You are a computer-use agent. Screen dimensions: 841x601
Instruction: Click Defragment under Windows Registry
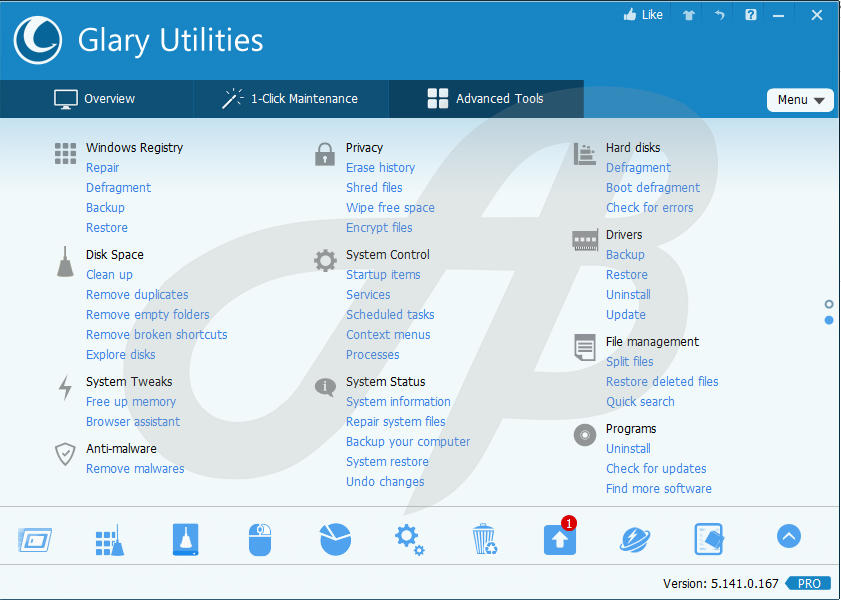(x=119, y=188)
